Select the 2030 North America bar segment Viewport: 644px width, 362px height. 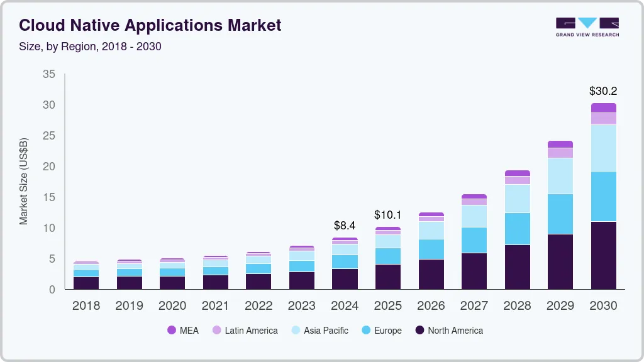[x=603, y=255]
